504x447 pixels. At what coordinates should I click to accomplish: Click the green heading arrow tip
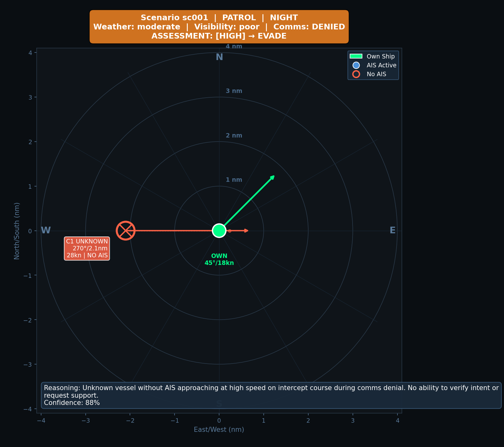pyautogui.click(x=273, y=177)
